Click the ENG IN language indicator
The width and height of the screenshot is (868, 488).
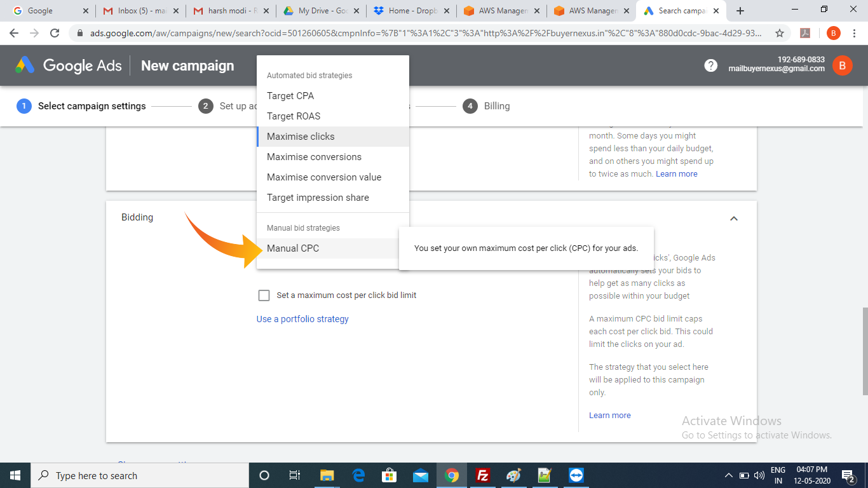point(778,475)
